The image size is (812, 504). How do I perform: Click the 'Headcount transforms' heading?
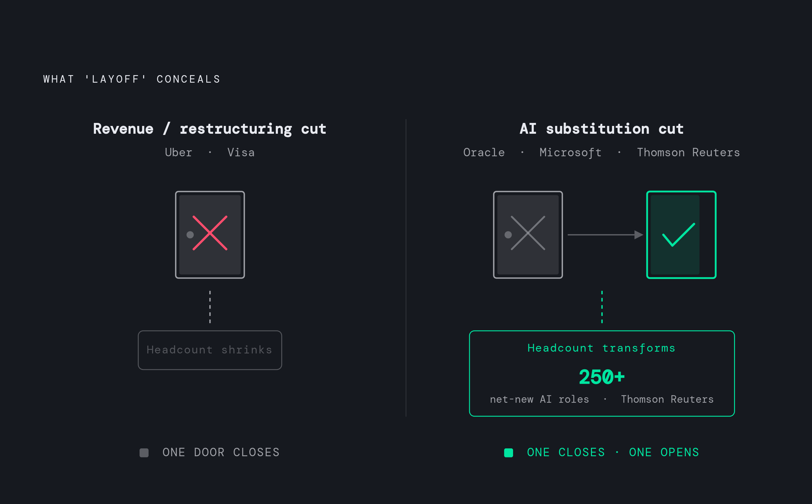tap(601, 348)
